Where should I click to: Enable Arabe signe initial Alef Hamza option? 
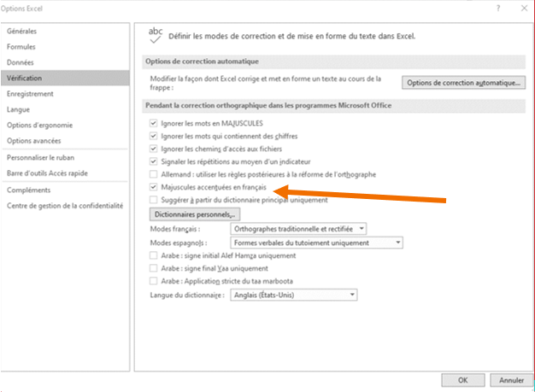coord(154,255)
